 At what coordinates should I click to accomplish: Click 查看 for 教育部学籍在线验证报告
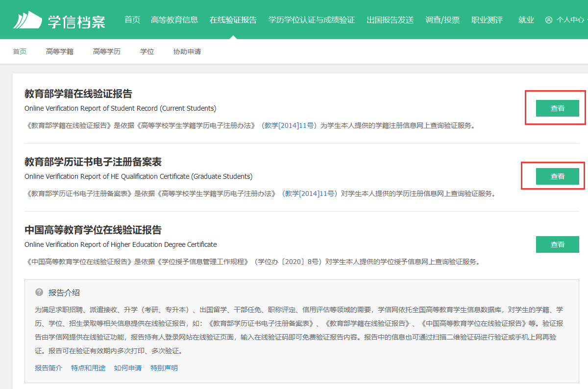[558, 108]
